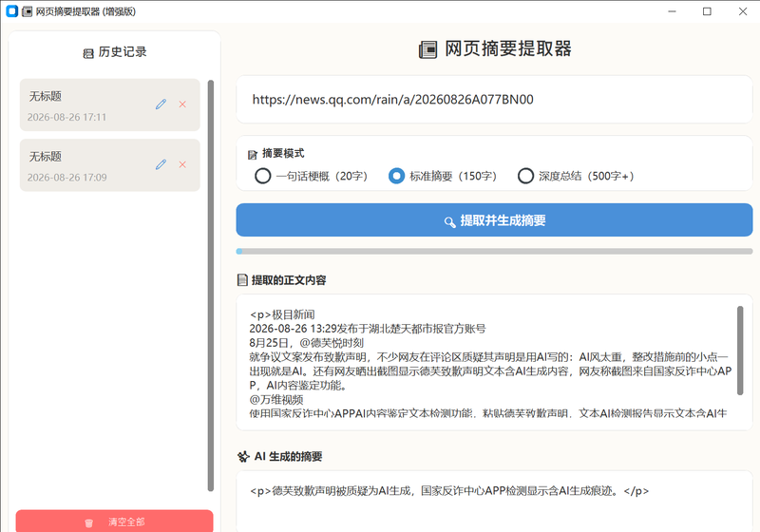Click the 摘要模式 notepad icon

coord(253,155)
